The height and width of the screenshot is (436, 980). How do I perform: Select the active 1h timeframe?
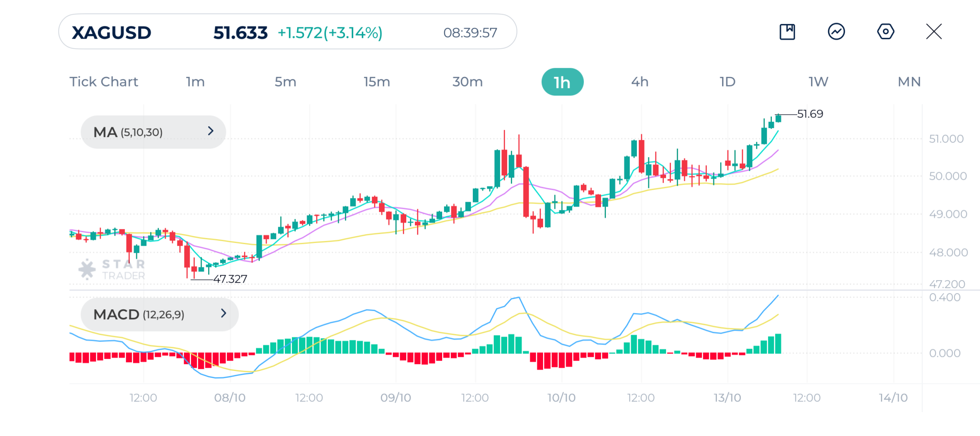coord(562,82)
